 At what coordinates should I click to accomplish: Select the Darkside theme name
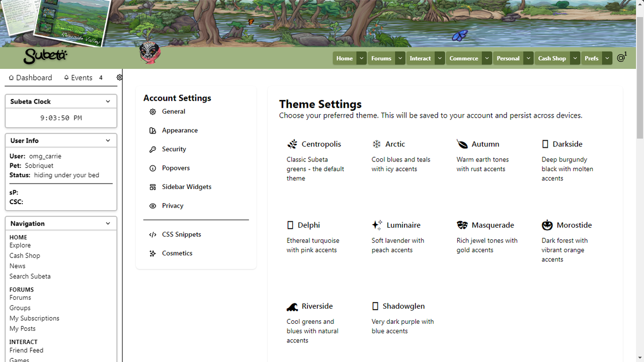coord(568,144)
